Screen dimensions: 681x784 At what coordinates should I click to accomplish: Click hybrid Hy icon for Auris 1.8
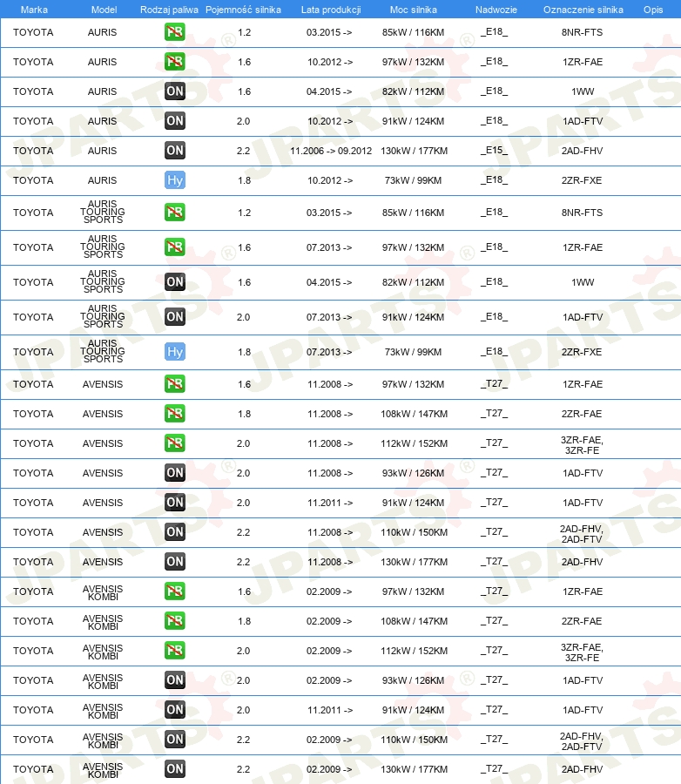(x=174, y=180)
